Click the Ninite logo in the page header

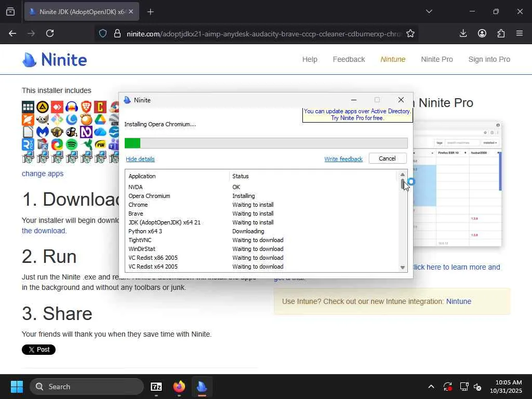pos(54,60)
